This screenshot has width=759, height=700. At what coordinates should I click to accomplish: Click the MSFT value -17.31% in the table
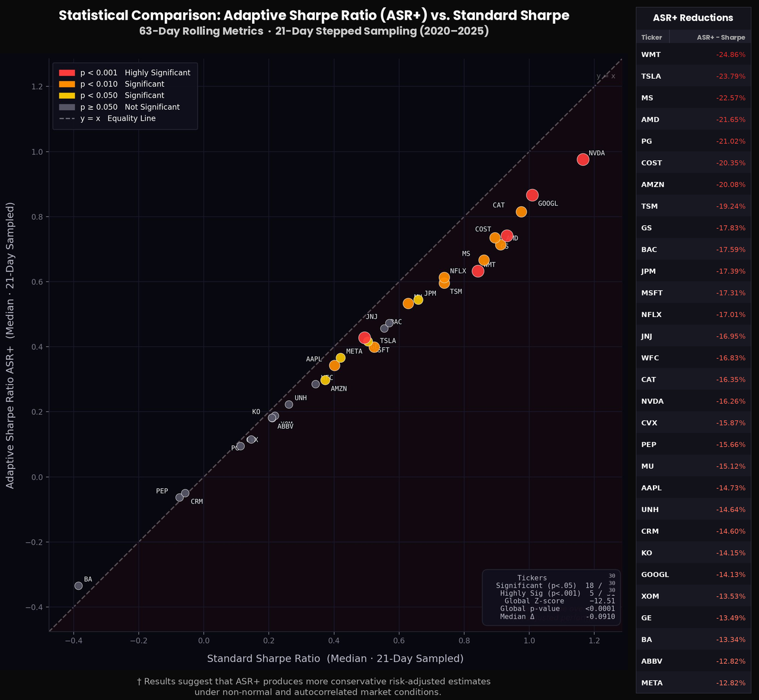[731, 293]
